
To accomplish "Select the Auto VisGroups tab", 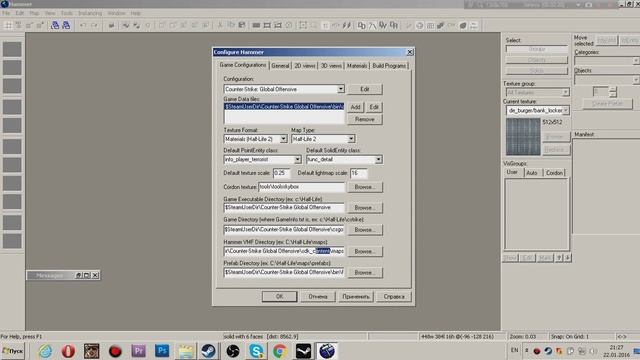I will click(x=532, y=173).
